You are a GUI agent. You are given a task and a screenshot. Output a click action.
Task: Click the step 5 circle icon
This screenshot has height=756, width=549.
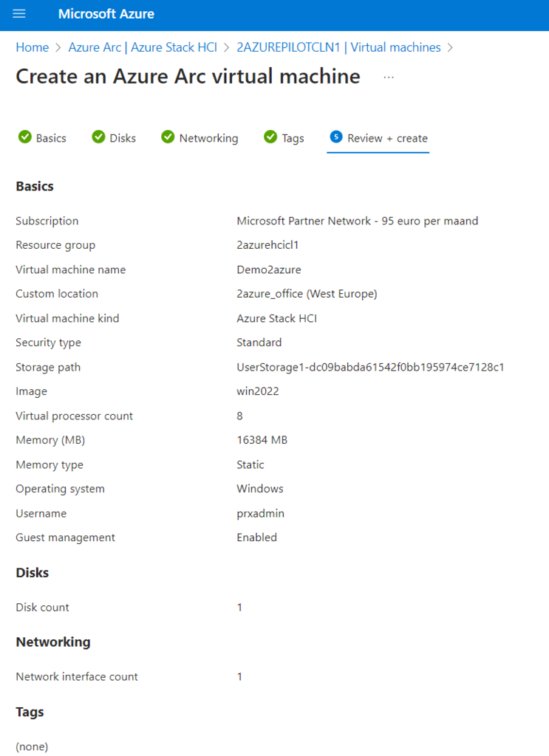[336, 137]
